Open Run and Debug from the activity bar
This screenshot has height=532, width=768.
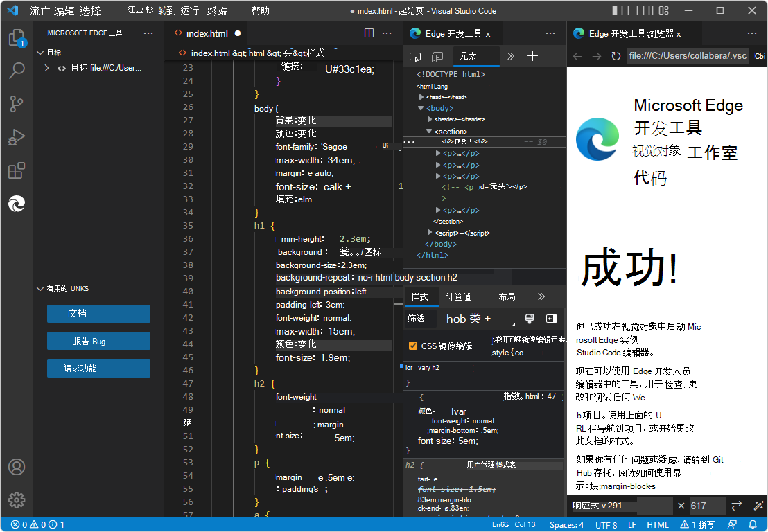tap(17, 136)
